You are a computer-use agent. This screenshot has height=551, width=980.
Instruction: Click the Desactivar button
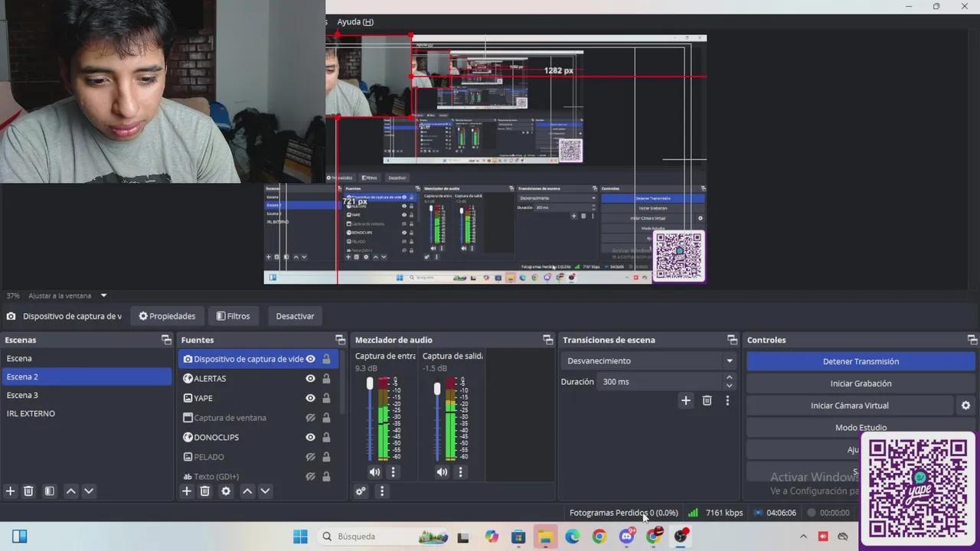click(295, 316)
